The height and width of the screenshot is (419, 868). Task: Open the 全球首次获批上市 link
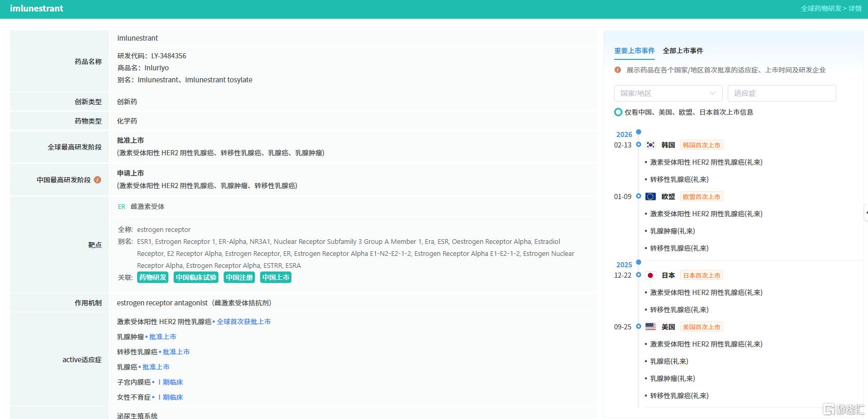click(x=244, y=322)
